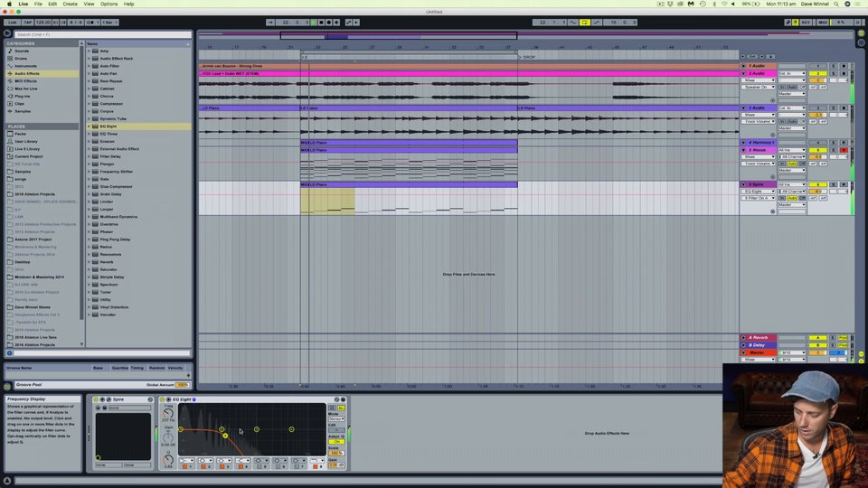Disarm the red record arm on 5 Nexus
The image size is (868, 488).
[844, 150]
